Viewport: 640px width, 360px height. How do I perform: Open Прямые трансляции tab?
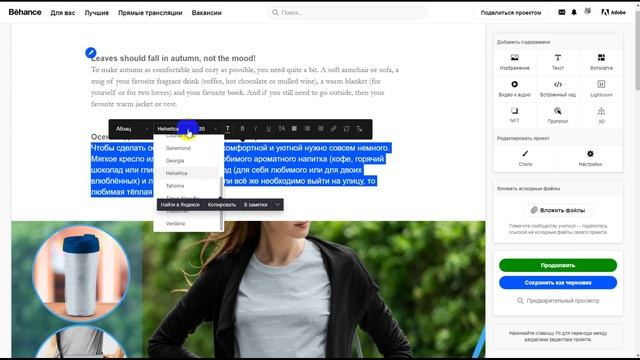pos(150,13)
